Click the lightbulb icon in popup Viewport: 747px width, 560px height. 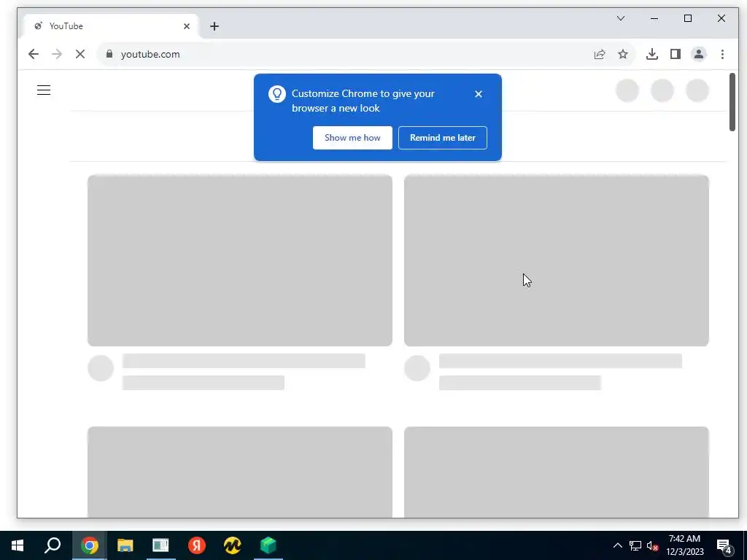(276, 94)
